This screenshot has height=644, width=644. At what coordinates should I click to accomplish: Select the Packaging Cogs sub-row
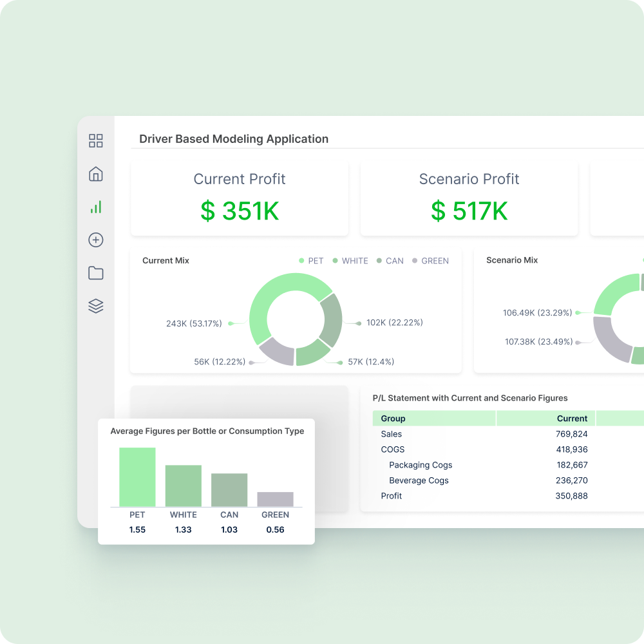point(421,464)
